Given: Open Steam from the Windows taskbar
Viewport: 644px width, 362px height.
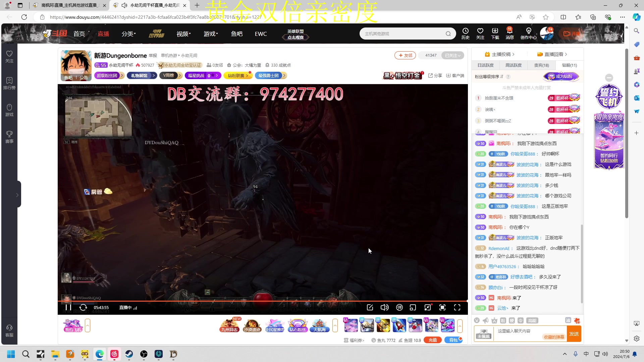Looking at the screenshot, I should 129,354.
